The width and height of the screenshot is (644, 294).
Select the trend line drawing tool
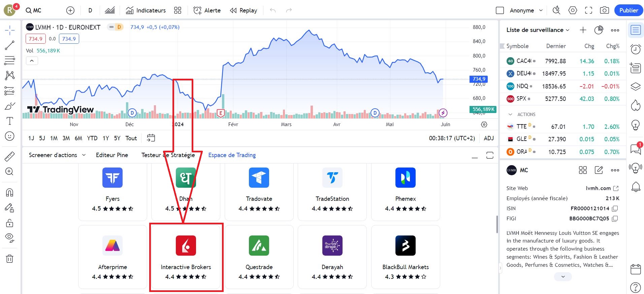point(9,45)
